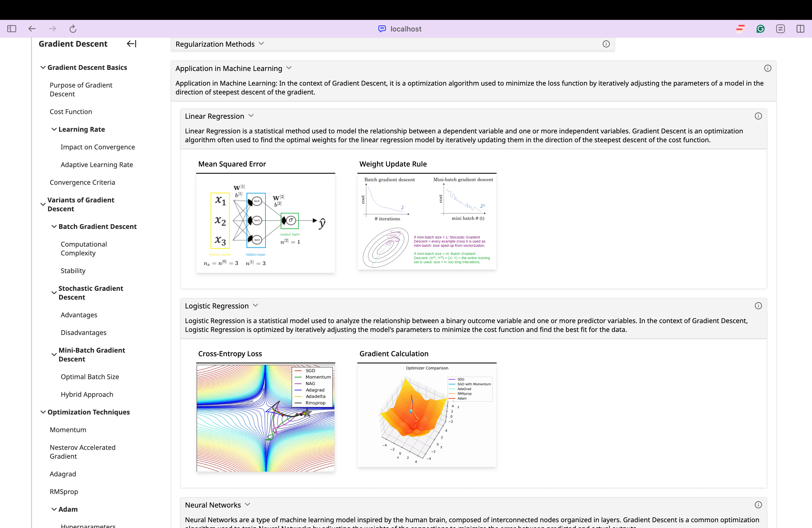Screen dimensions: 812x528
Task: Reload the localhost page
Action: coord(73,29)
